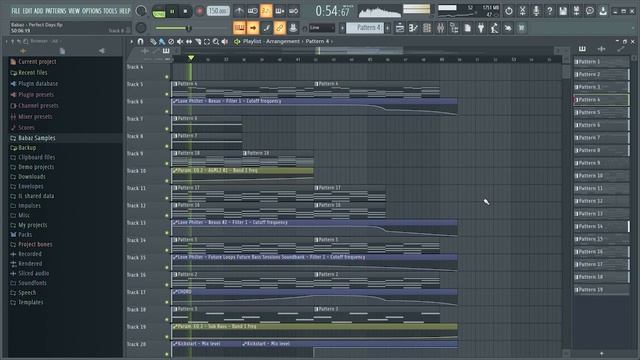Open the PATTERNS menu
The image size is (640, 360).
coord(56,11)
